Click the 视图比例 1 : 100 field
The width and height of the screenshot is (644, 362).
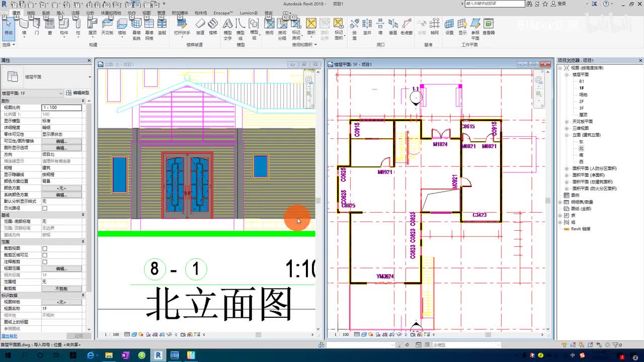(x=61, y=108)
